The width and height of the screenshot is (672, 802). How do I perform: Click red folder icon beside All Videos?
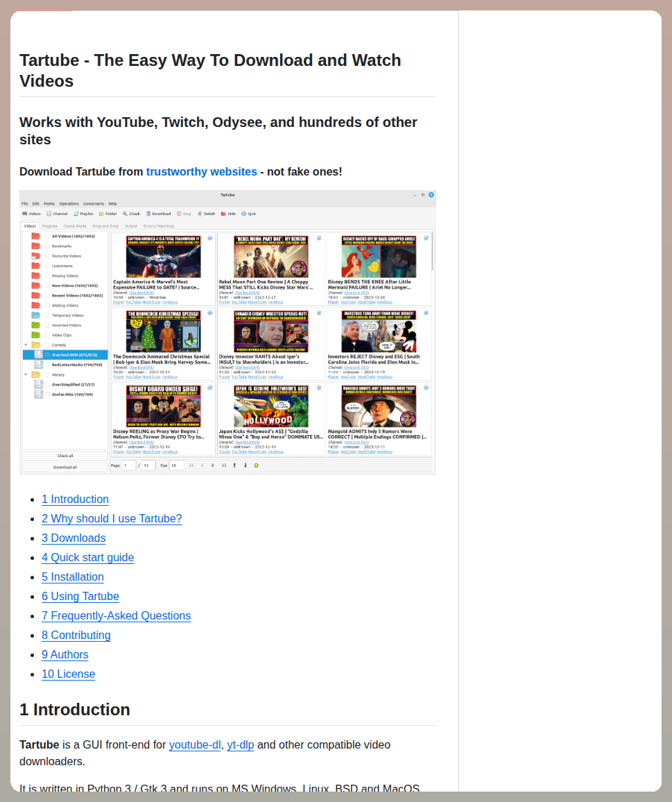point(36,237)
